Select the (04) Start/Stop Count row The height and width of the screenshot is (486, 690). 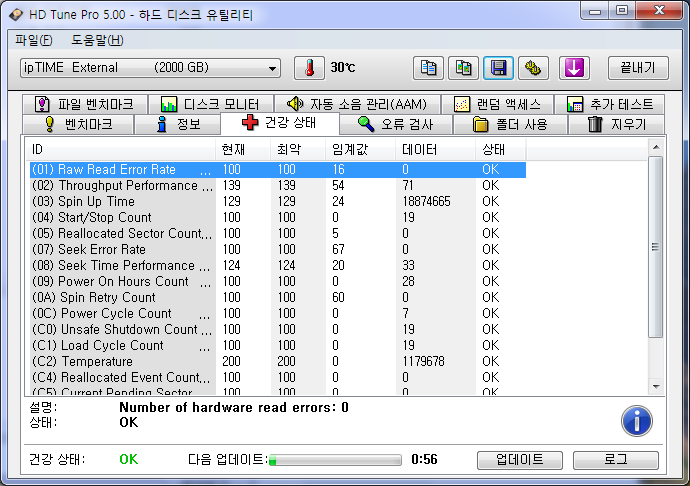pyautogui.click(x=278, y=217)
